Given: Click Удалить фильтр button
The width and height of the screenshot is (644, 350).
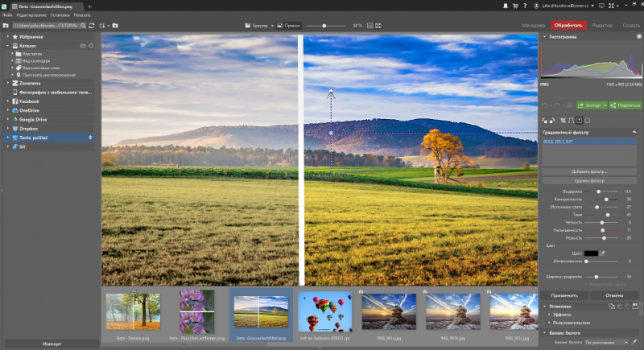Looking at the screenshot, I should coord(589,180).
